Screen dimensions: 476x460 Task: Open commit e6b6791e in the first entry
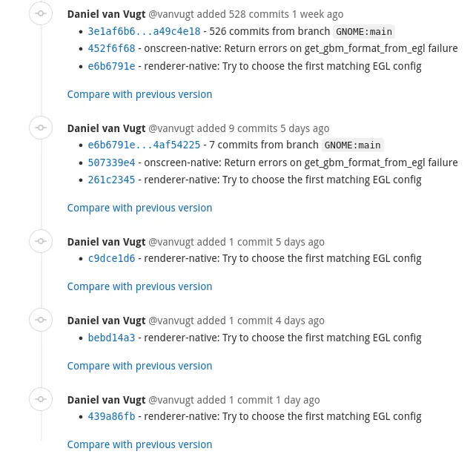(x=111, y=66)
